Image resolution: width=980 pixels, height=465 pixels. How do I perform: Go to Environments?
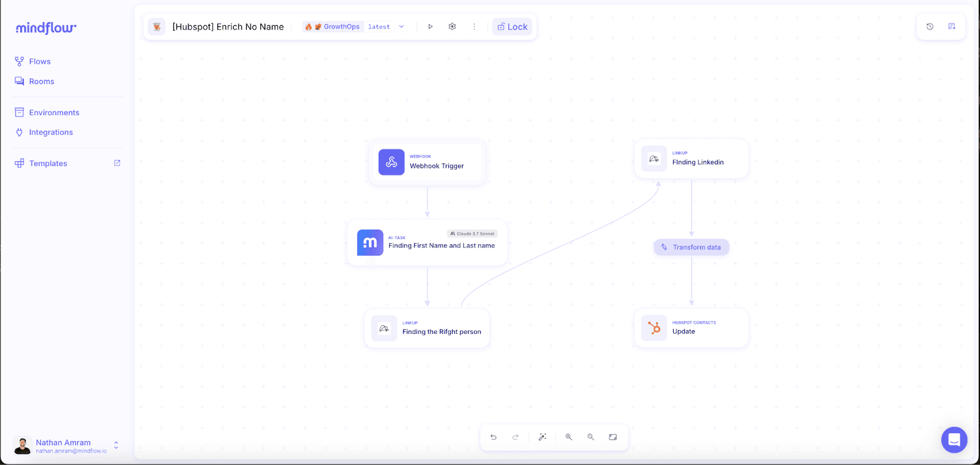[54, 113]
